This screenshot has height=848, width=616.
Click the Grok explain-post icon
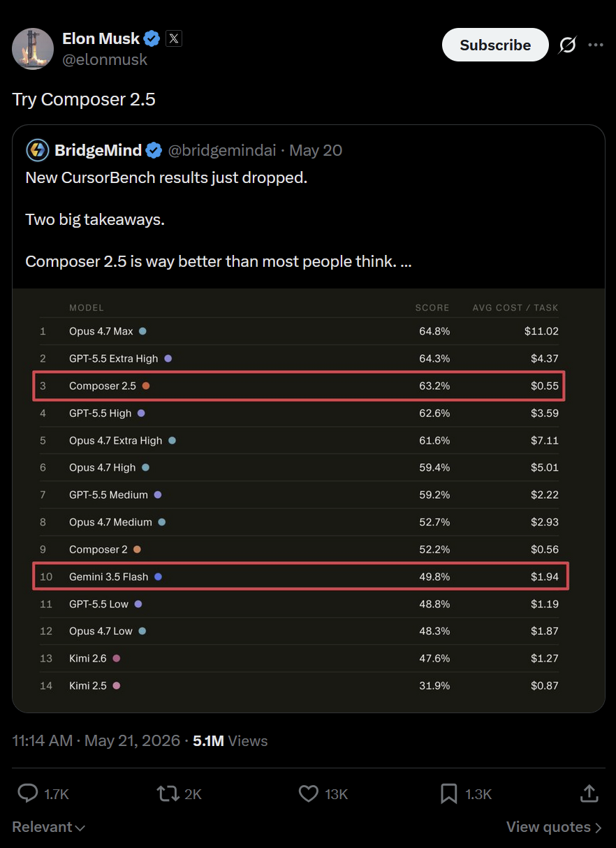tap(568, 45)
